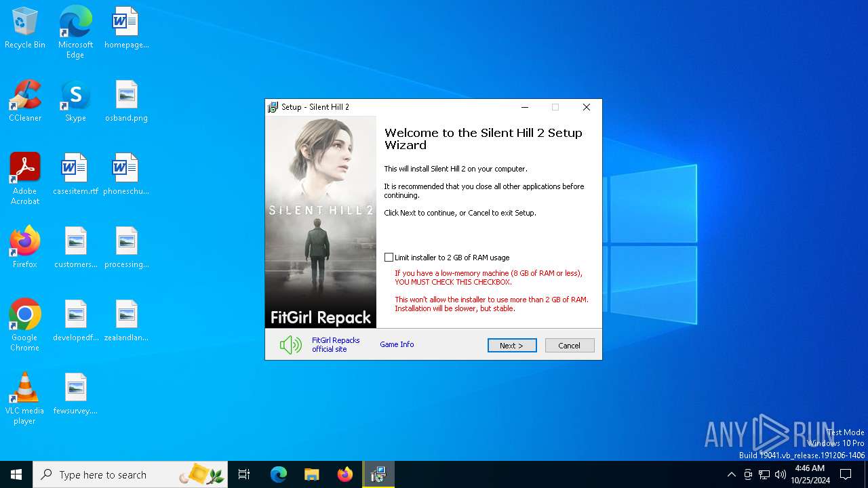Select the Adobe Acrobat desktop shortcut
The height and width of the screenshot is (488, 868).
click(x=25, y=179)
